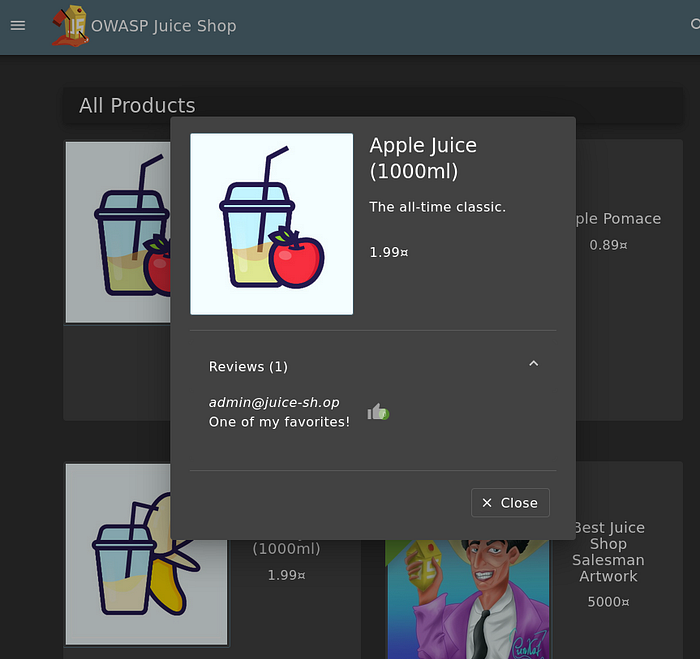Viewport: 700px width, 659px height.
Task: Click the Apple Pomace product name
Action: tap(618, 218)
